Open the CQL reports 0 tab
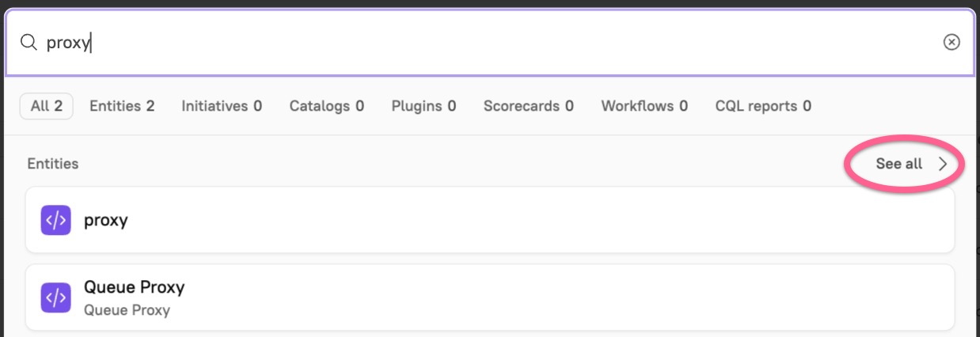 point(763,106)
